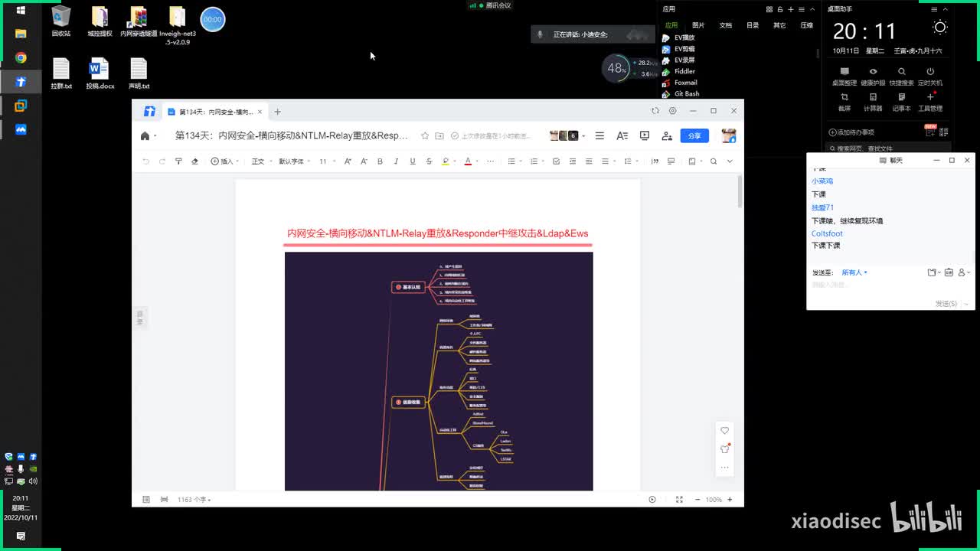Open the 正文 paragraph style dropdown
980x551 pixels.
(x=262, y=161)
